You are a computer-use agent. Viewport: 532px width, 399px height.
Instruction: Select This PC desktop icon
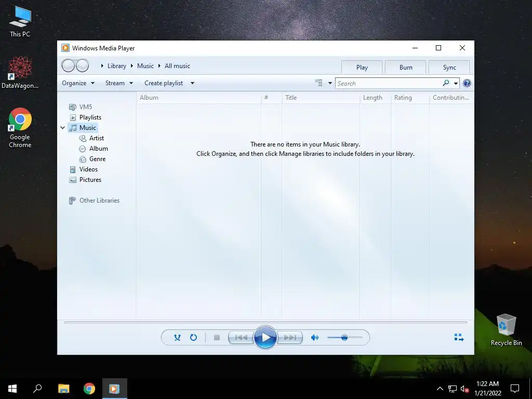click(20, 22)
